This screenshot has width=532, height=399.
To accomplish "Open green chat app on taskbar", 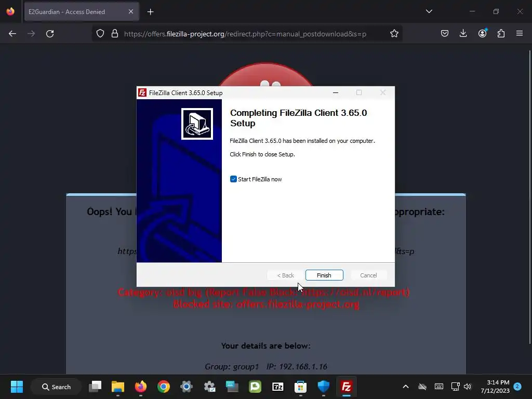I will coord(255,387).
